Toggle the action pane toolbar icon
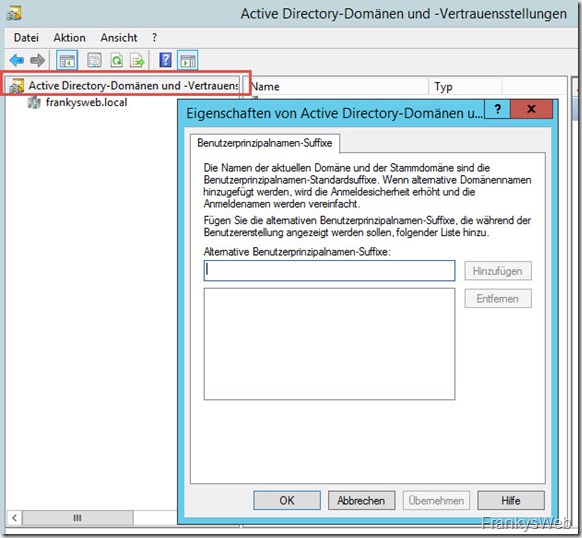This screenshot has height=538, width=582. pos(187,60)
